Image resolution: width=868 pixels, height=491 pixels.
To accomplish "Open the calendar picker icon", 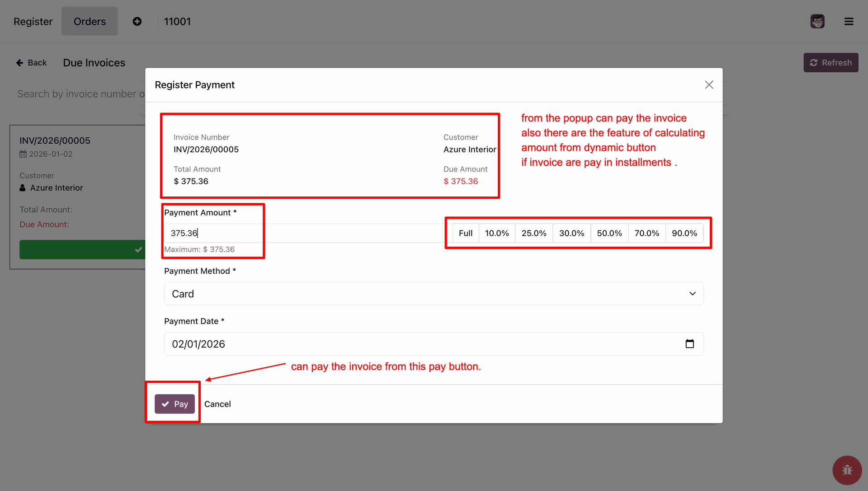I will (x=689, y=344).
